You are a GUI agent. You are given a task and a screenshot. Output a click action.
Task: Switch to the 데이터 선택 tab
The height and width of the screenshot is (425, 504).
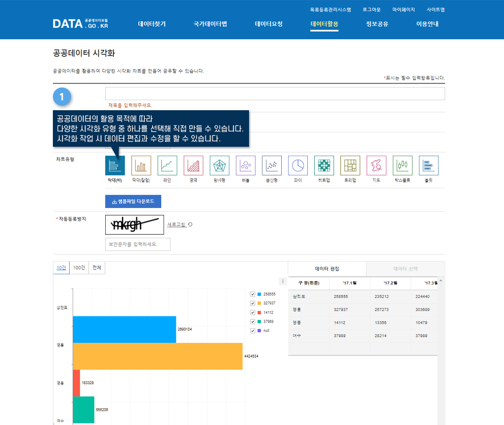405,269
